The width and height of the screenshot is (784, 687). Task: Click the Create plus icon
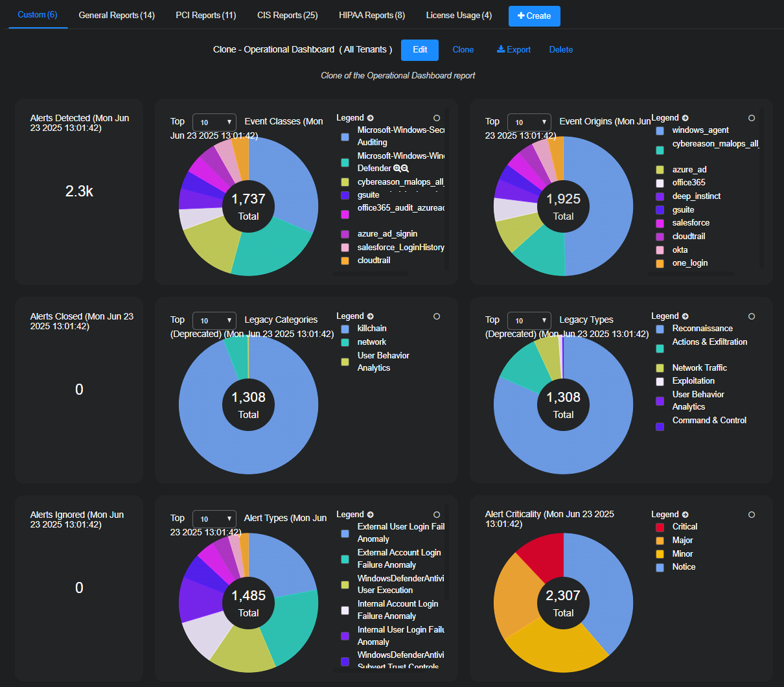point(522,15)
